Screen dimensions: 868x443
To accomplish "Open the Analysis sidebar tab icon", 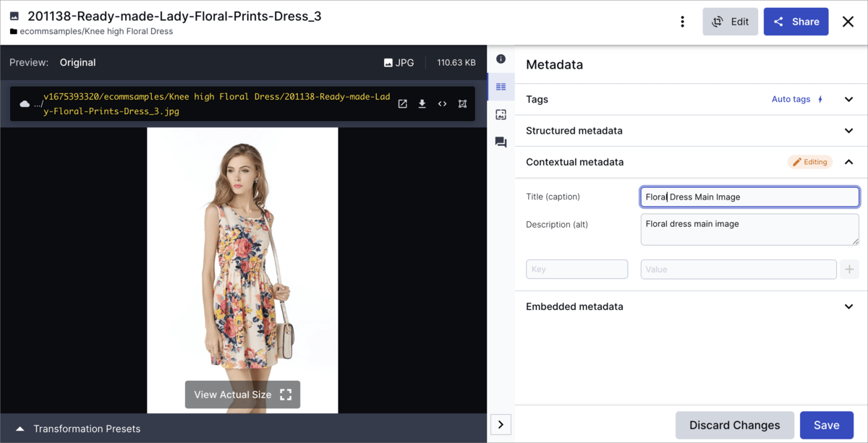I will (x=501, y=114).
